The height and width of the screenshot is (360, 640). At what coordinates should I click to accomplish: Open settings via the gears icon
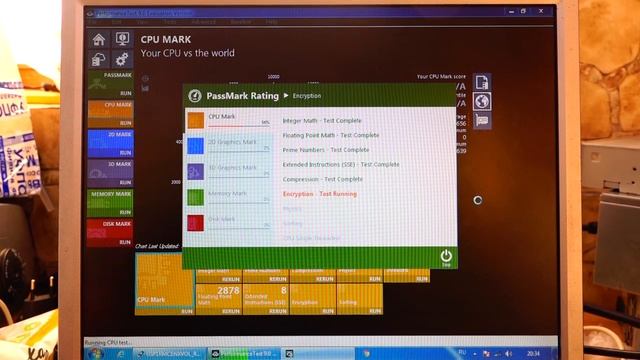[122, 60]
